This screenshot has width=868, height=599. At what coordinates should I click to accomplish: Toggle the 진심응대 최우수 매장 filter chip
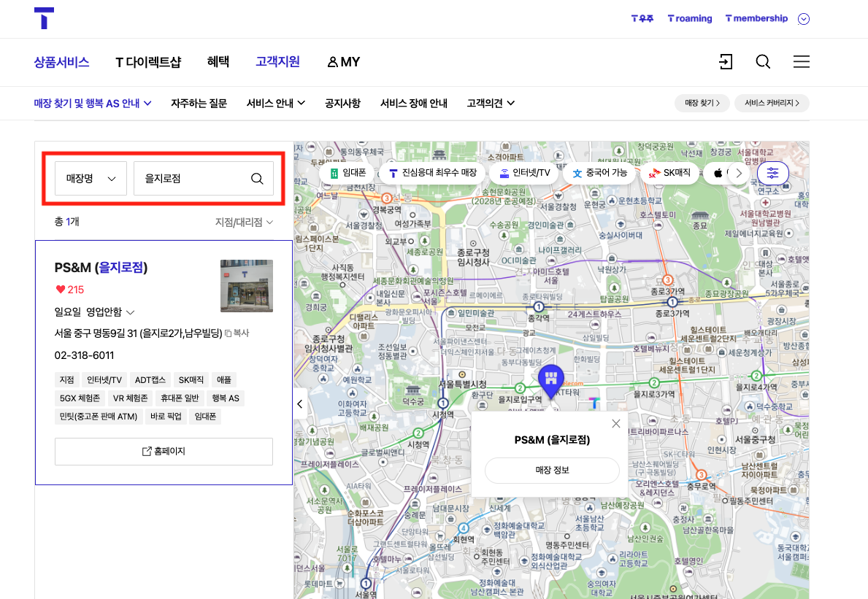click(x=432, y=173)
